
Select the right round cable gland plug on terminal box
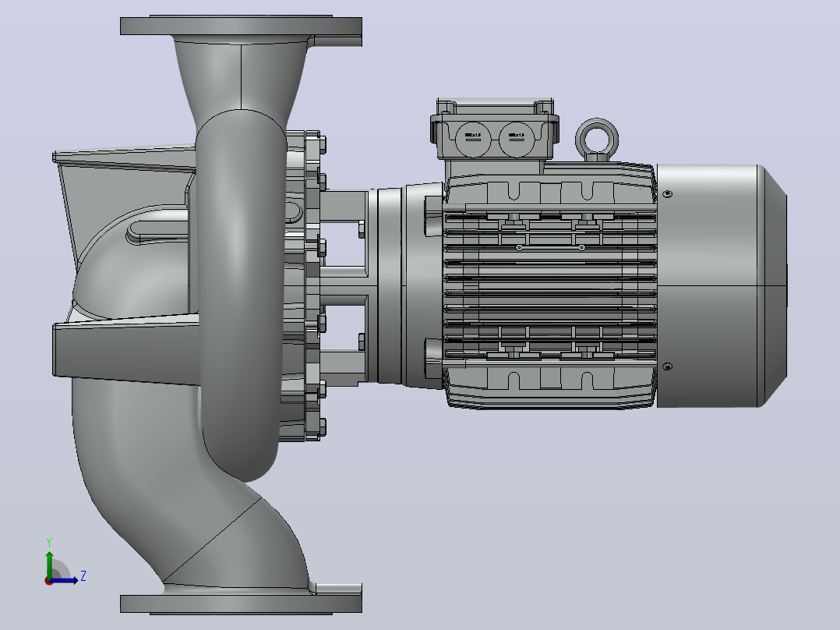[x=517, y=140]
